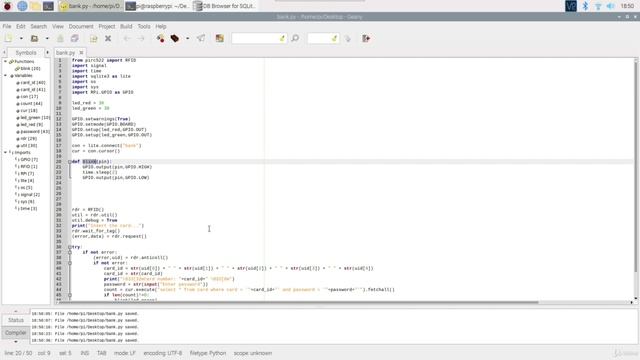Open the File menu
The image size is (640, 360).
[x=7, y=26]
